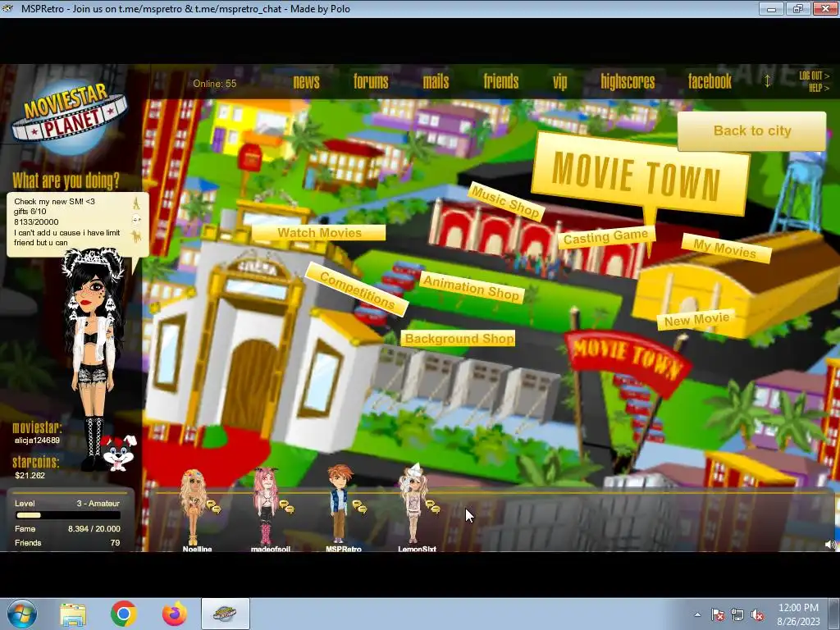Screen dimensions: 840x630
Task: Toggle fullscreen with the vertical arrows icon
Action: click(767, 81)
